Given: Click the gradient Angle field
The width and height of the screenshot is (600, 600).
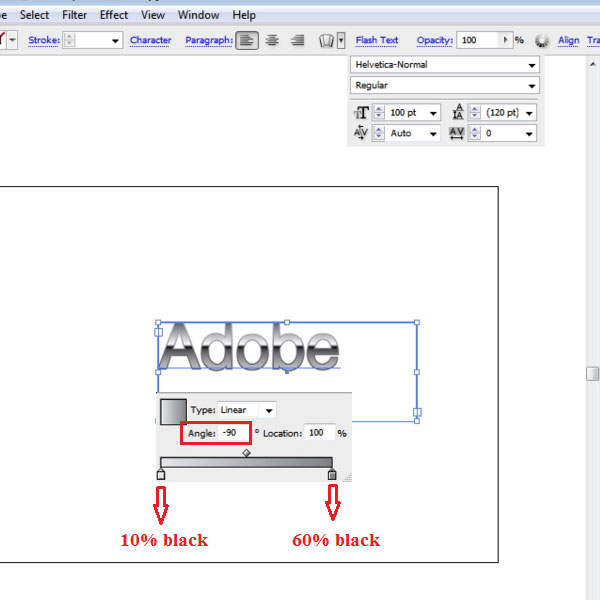Looking at the screenshot, I should pyautogui.click(x=234, y=433).
